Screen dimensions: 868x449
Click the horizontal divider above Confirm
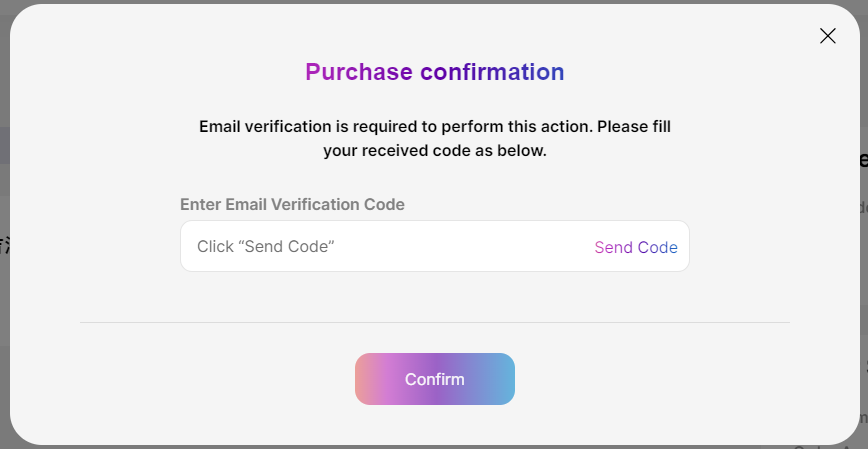(434, 322)
